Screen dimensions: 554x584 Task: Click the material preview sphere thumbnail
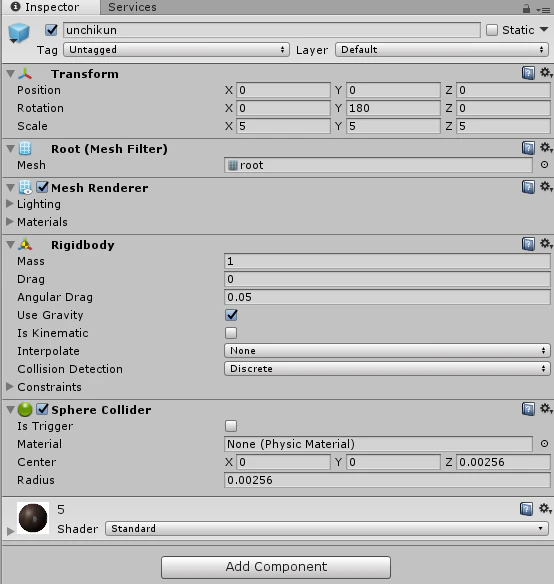point(33,518)
